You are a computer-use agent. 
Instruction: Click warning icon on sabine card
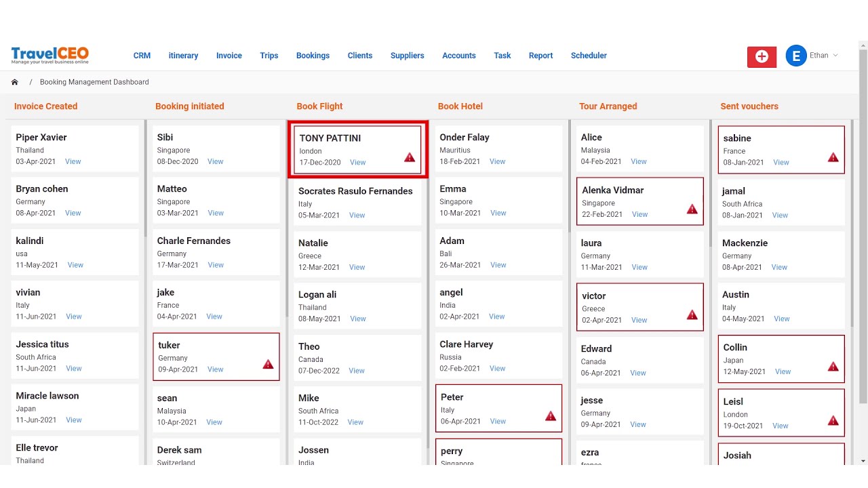(x=833, y=157)
